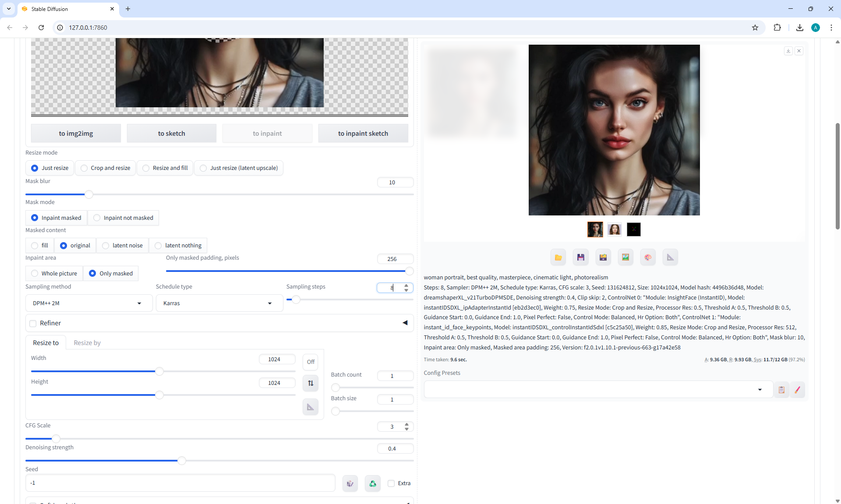Send image to inpaint with palette icon
The height and width of the screenshot is (504, 841).
(648, 257)
